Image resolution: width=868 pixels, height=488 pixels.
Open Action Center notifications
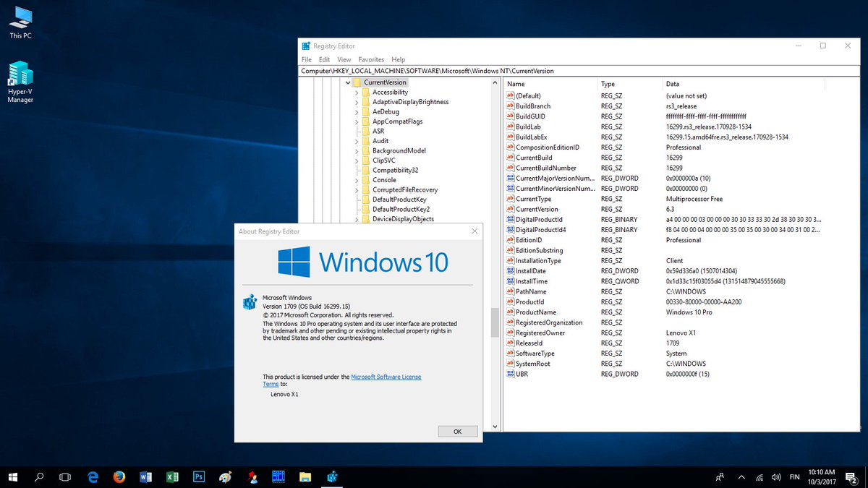[x=851, y=477]
